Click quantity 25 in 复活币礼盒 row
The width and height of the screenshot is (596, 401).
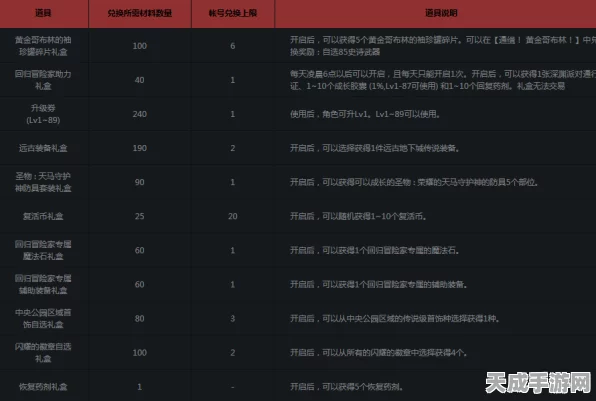pos(139,216)
